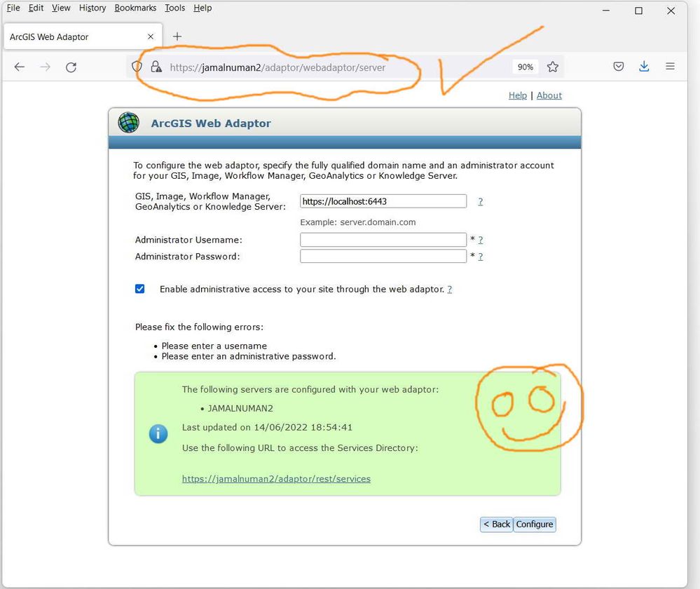Click the Configure button

click(x=535, y=524)
